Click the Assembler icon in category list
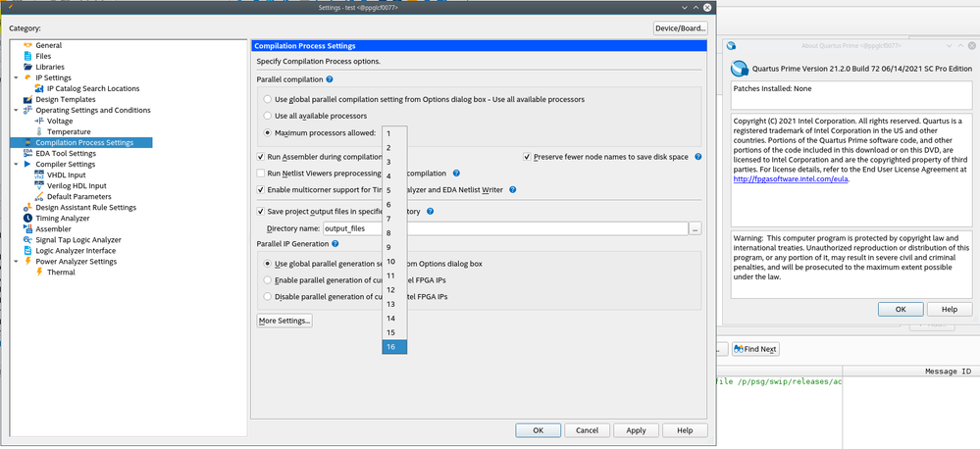 click(x=27, y=229)
